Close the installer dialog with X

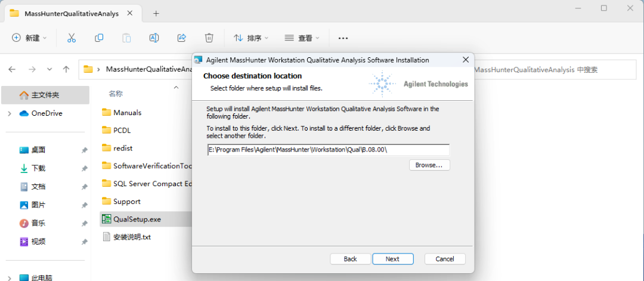click(x=466, y=60)
